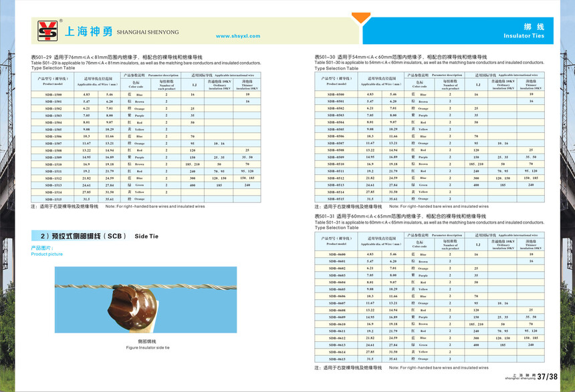Screen dimensions: 575x392
Task: Select the SDB-1503 model cell
Action: coord(53,116)
